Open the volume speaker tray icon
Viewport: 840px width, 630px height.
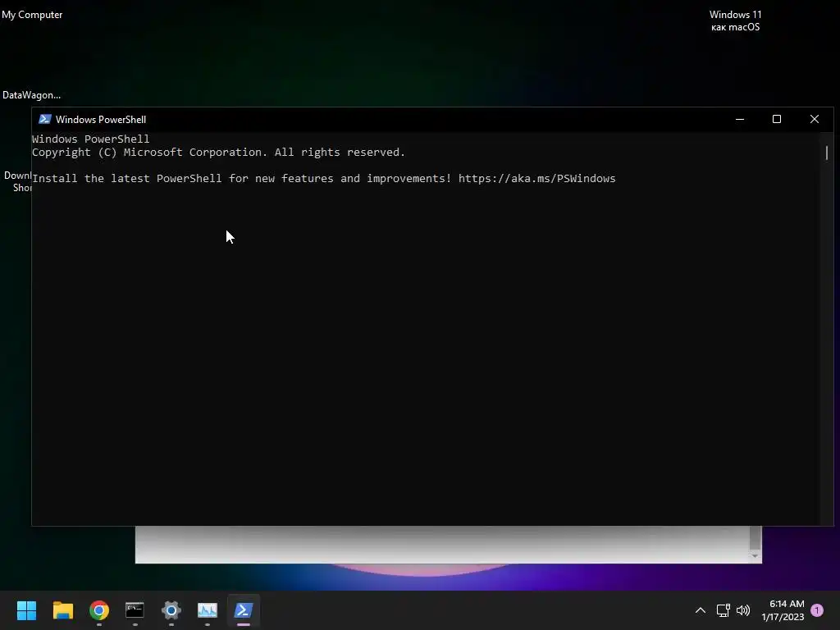pos(743,610)
